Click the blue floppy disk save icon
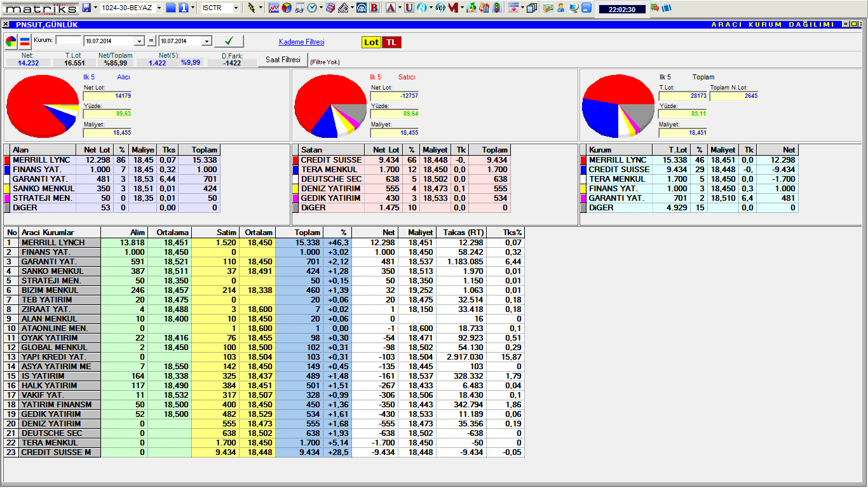This screenshot has height=488, width=868. pyautogui.click(x=86, y=8)
